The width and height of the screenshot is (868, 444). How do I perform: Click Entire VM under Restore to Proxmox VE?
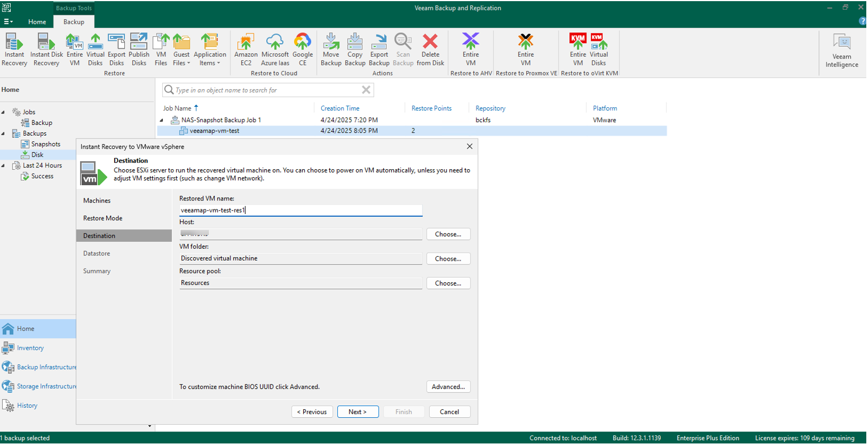click(526, 50)
